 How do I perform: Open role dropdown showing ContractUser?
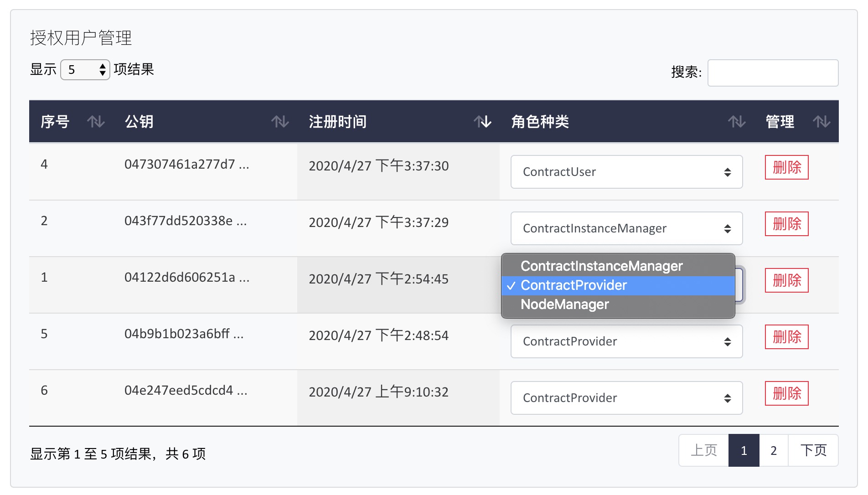tap(626, 172)
